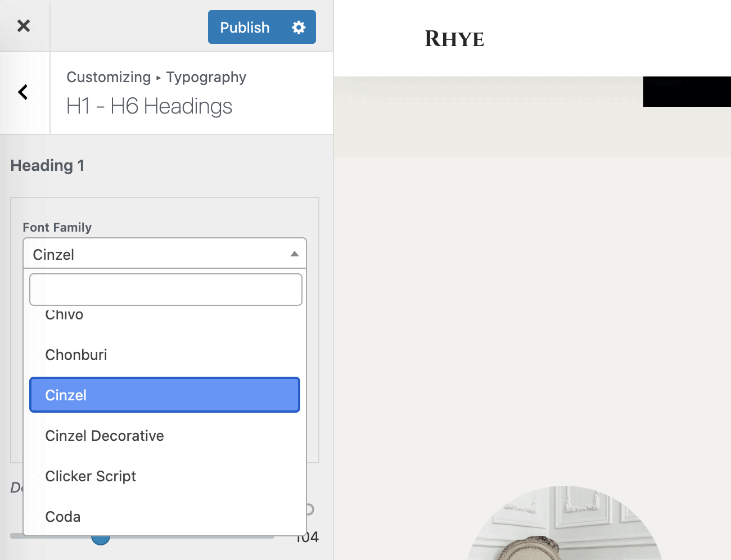Select the Chivo font option
Image resolution: width=731 pixels, height=560 pixels.
pyautogui.click(x=64, y=315)
